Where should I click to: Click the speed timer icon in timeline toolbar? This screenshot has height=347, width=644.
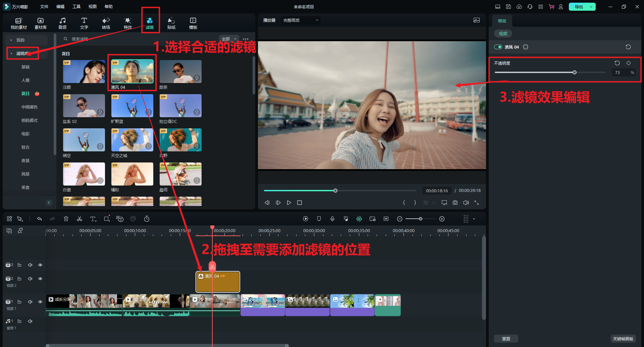coord(147,219)
